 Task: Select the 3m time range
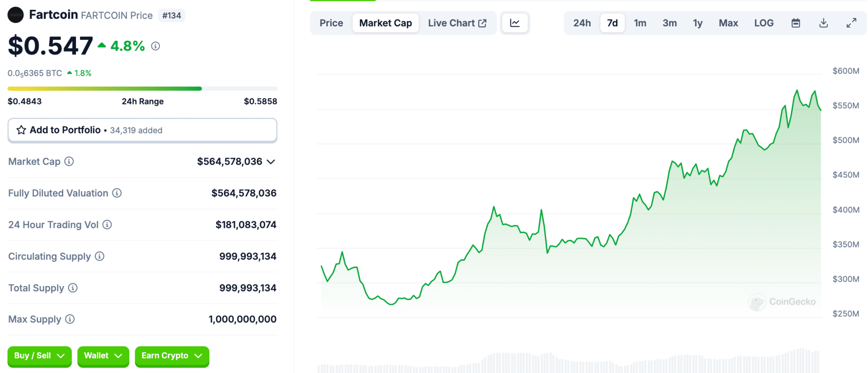tap(670, 23)
